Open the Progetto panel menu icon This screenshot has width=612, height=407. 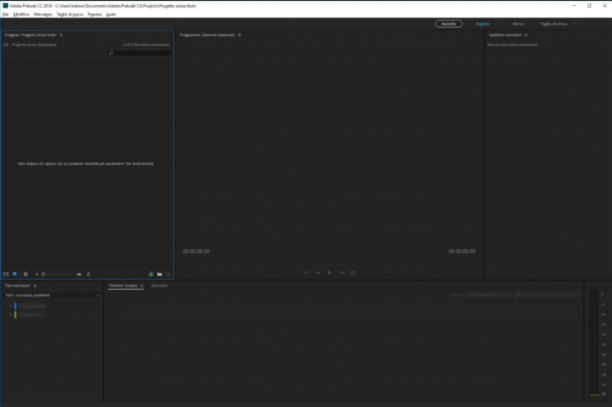point(61,35)
